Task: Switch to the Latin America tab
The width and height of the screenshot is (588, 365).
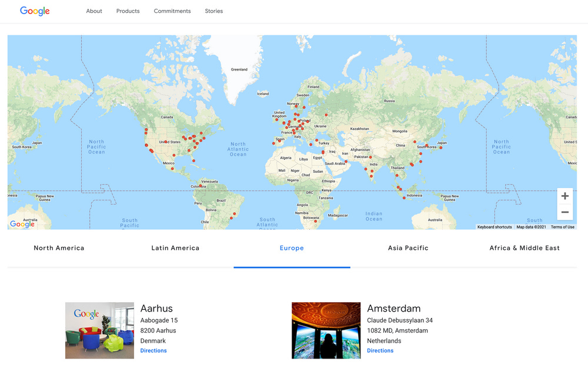Action: 175,248
